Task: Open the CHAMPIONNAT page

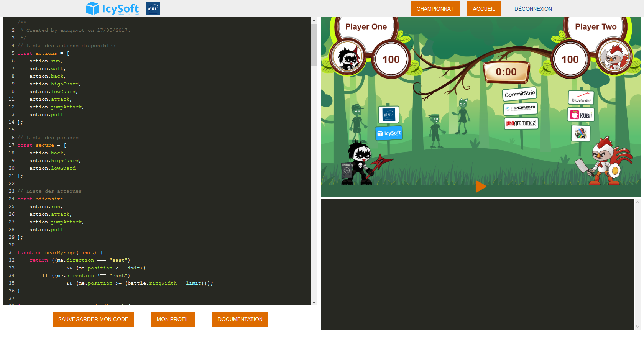Action: (435, 9)
